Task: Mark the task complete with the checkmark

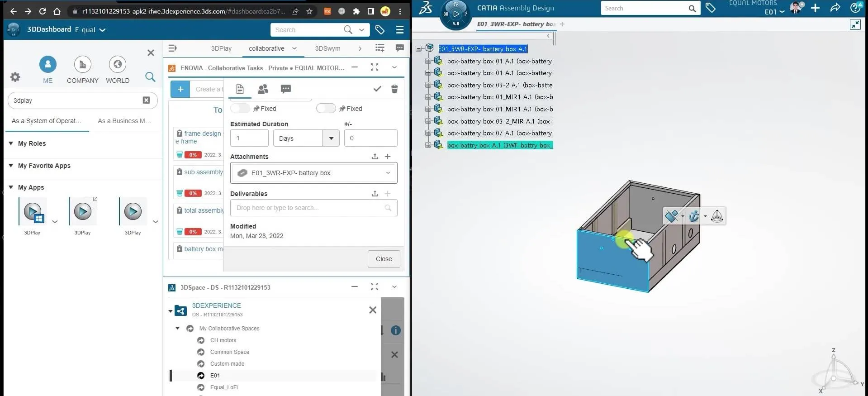Action: [377, 89]
